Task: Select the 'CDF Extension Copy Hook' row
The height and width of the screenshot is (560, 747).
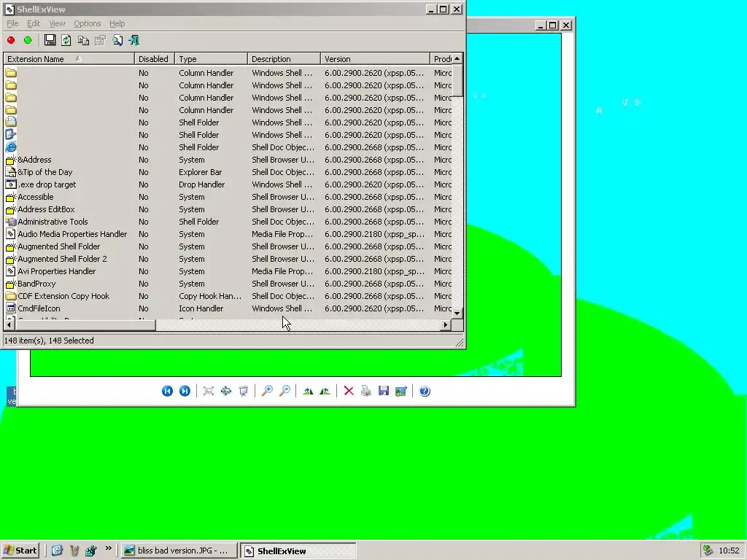Action: pos(228,296)
